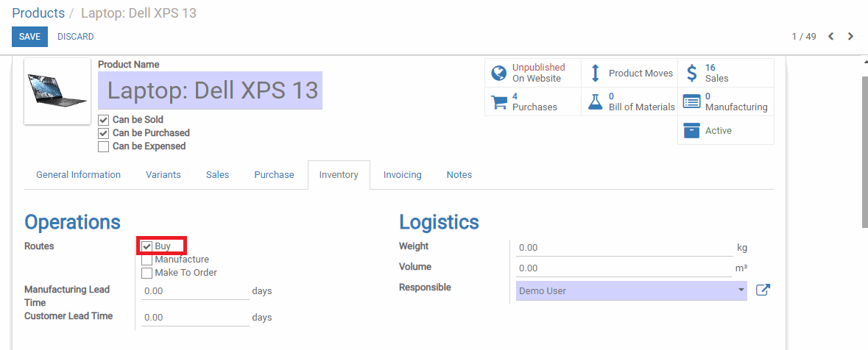Go to next product record arrow
868x350 pixels.
point(851,37)
